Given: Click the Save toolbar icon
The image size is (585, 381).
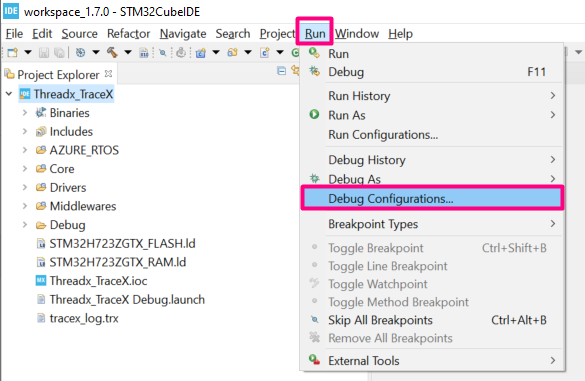Looking at the screenshot, I should [44, 53].
